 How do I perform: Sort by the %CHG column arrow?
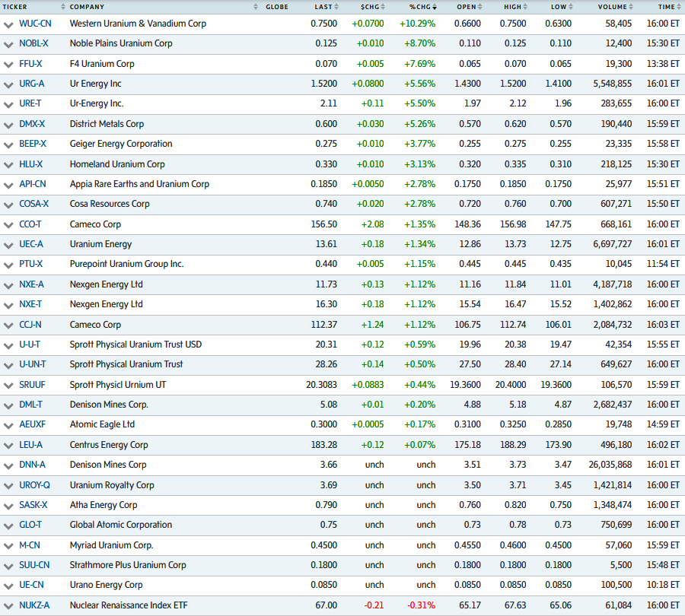point(435,7)
